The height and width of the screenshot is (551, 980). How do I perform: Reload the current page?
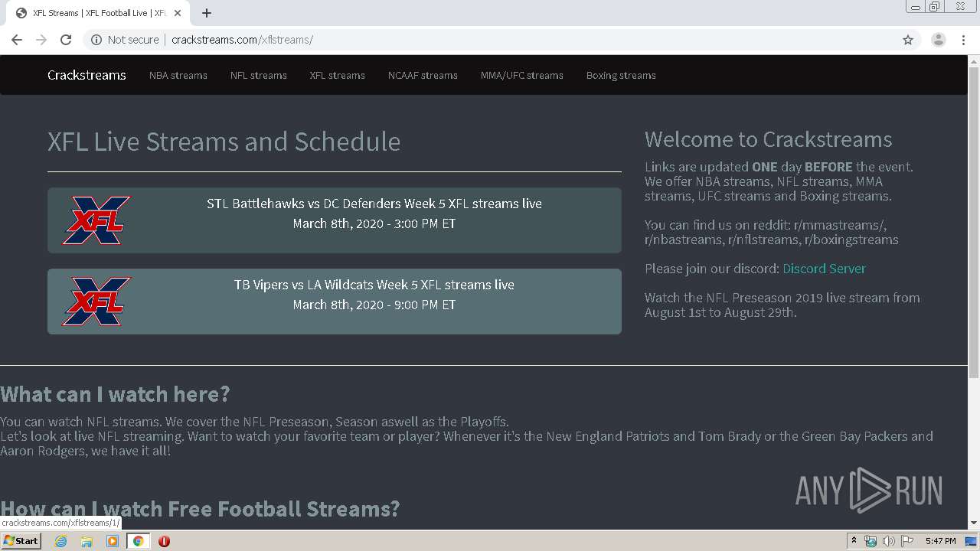click(x=66, y=40)
